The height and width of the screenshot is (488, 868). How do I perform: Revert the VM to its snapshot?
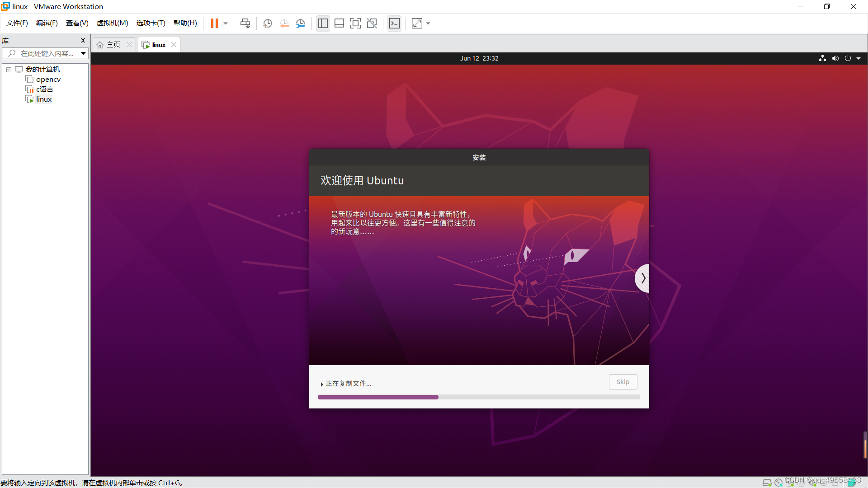(284, 23)
